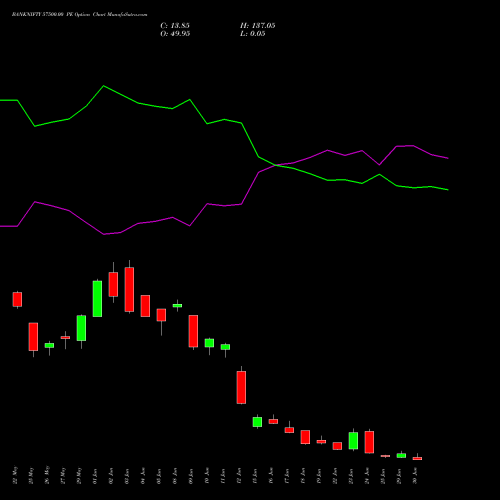Image resolution: width=500 pixels, height=500 pixels.
Task: Click the low value L: 0.05
Action: click(x=253, y=34)
